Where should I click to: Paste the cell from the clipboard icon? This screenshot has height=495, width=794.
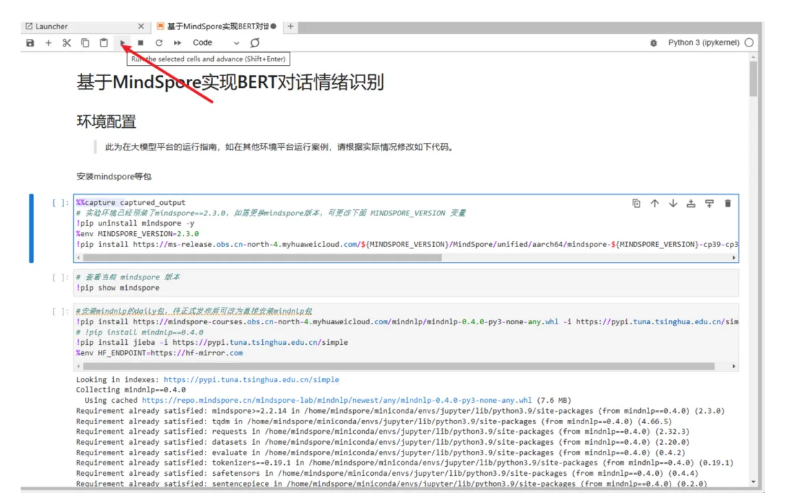104,43
